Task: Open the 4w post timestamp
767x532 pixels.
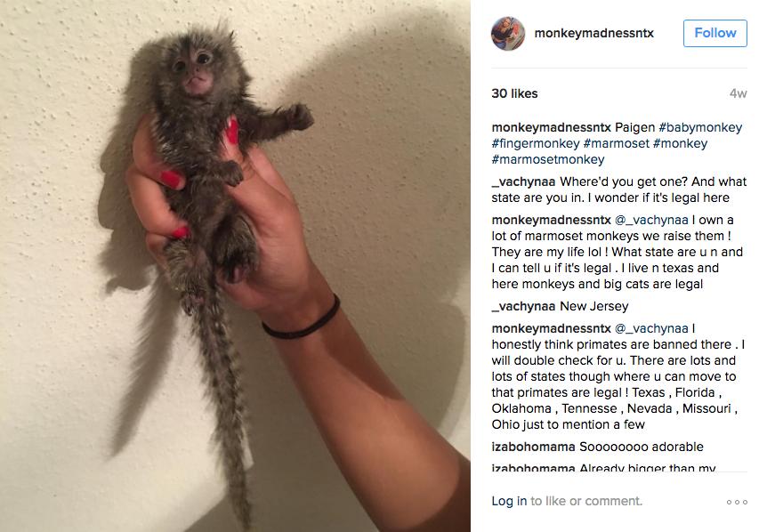Action: 738,93
